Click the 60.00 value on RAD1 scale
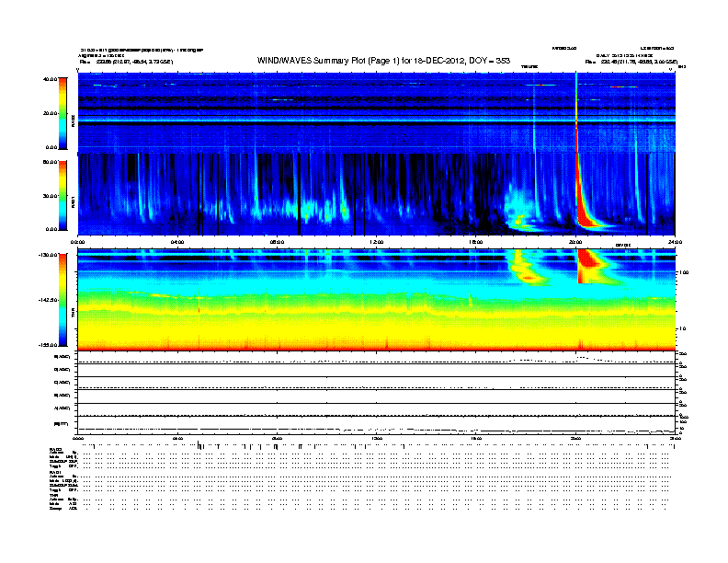The image size is (728, 563). [x=50, y=162]
